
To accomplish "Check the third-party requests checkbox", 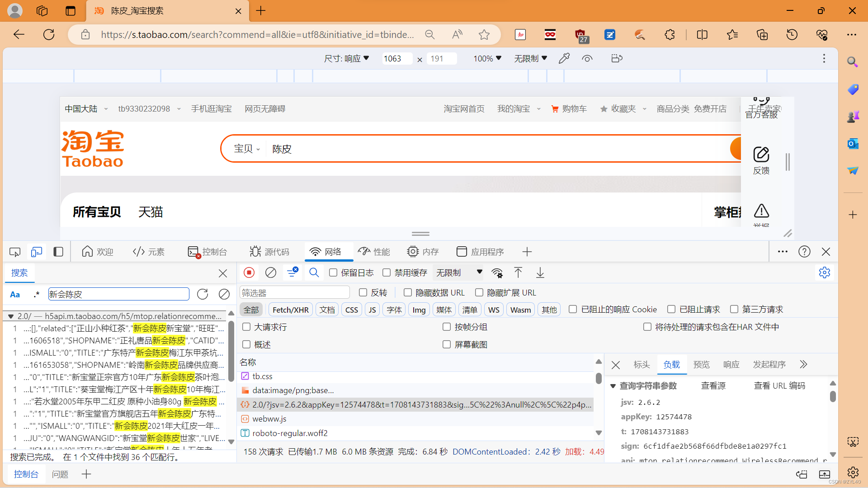I will [x=734, y=309].
